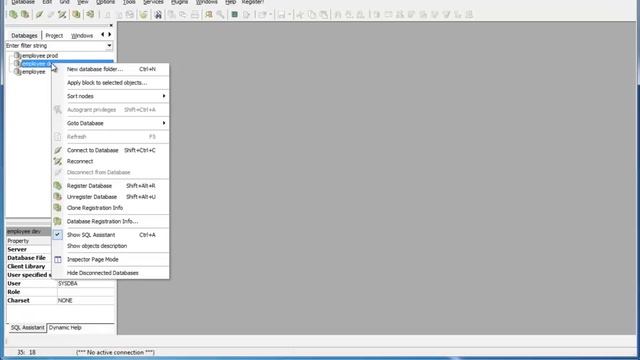
Task: Click the 35: 18 status bar indicator
Action: point(27,352)
